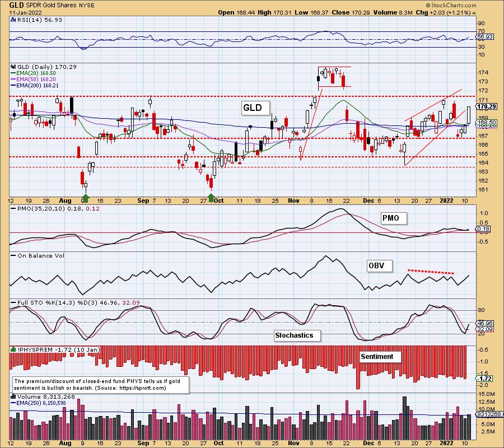The width and height of the screenshot is (504, 448).
Task: Click the GLD ticker title at top
Action: click(x=16, y=5)
